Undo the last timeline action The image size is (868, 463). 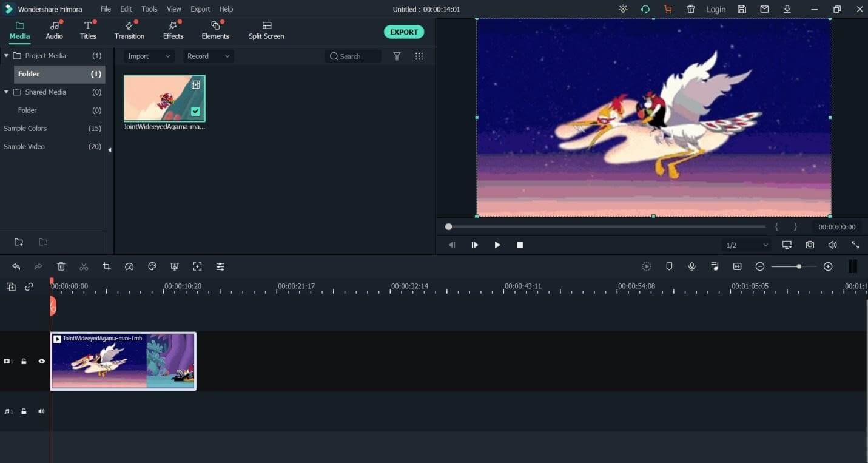(x=16, y=266)
